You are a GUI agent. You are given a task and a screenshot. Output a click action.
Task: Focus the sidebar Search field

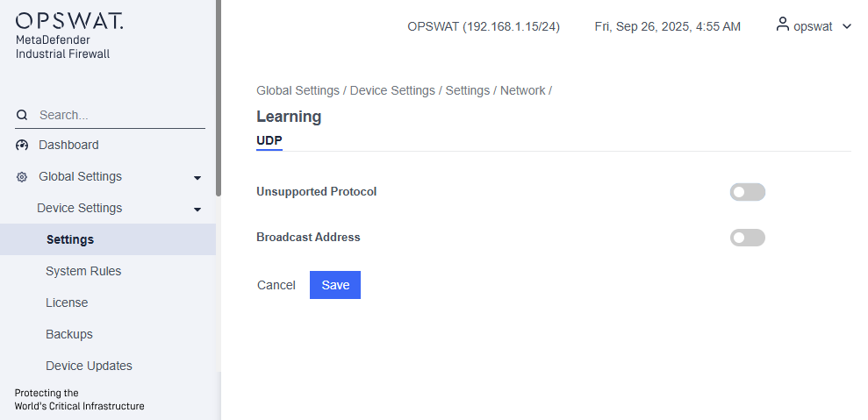(118, 115)
